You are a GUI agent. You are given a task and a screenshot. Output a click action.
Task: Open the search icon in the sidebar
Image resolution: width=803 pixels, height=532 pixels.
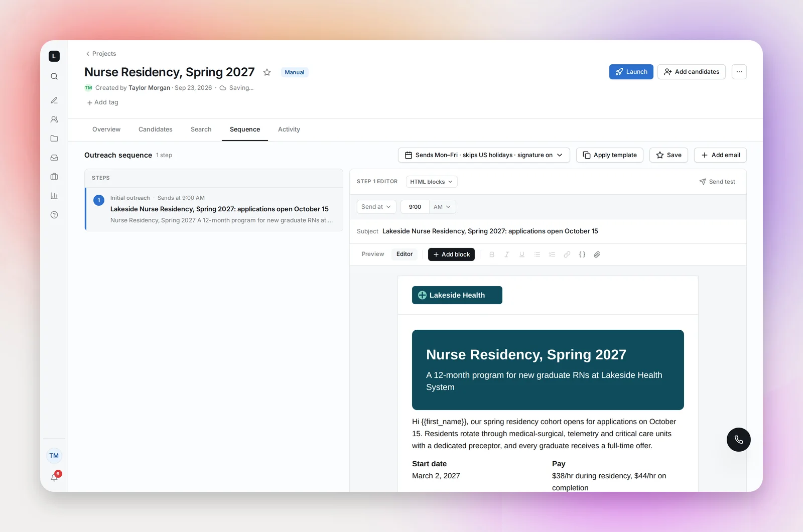tap(54, 76)
